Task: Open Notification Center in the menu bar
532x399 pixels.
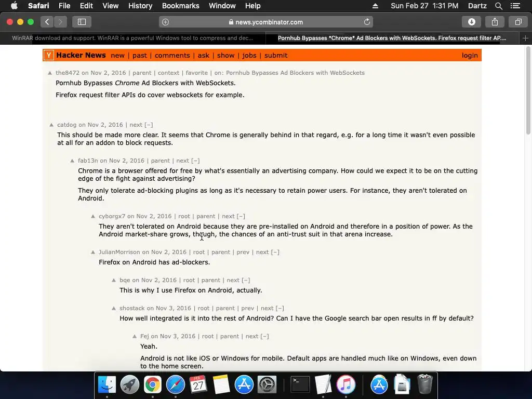Action: click(x=515, y=6)
